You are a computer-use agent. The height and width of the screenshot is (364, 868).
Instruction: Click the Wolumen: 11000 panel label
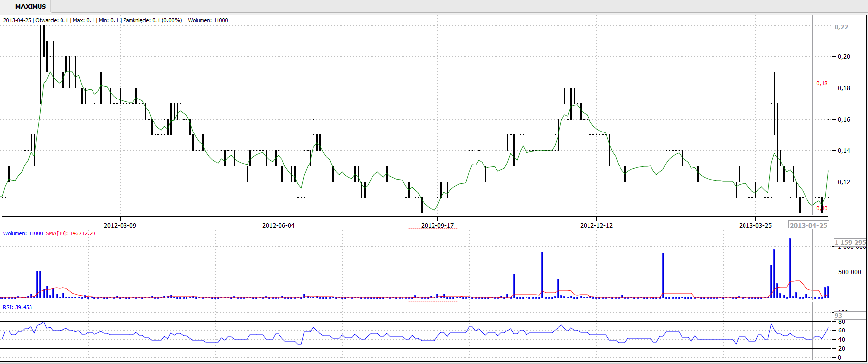pyautogui.click(x=23, y=233)
